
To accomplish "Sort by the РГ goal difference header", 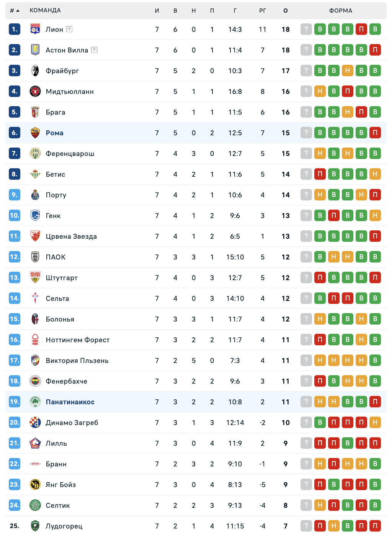I will pyautogui.click(x=263, y=11).
